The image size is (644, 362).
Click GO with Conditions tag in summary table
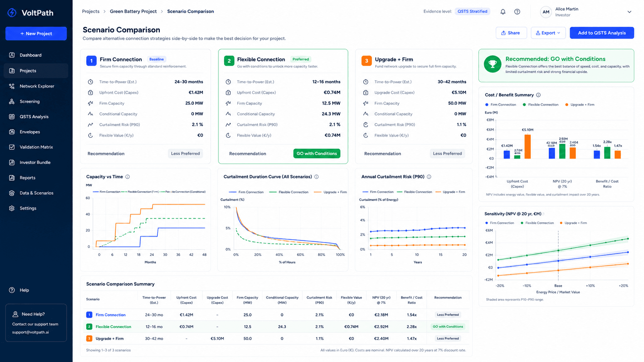tap(448, 327)
